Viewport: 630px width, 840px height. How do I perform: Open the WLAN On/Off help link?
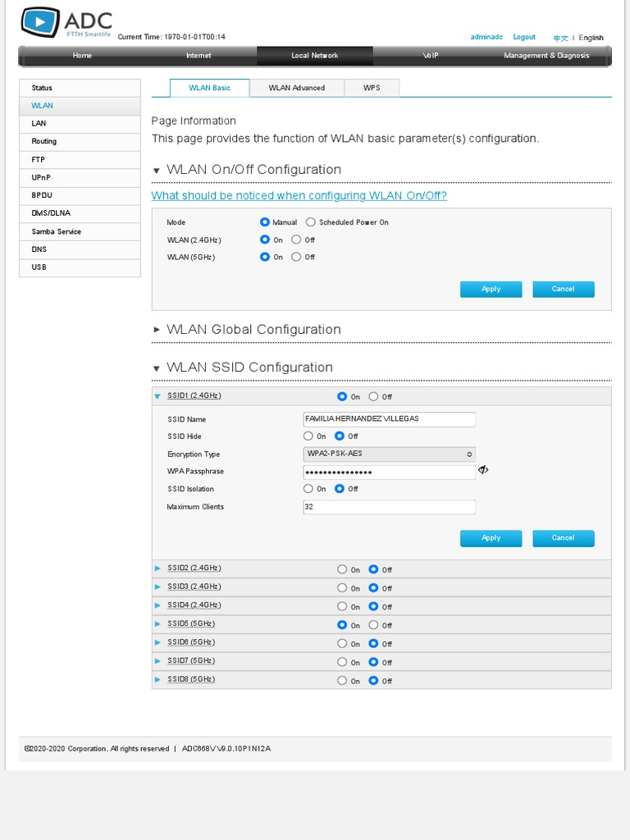299,196
